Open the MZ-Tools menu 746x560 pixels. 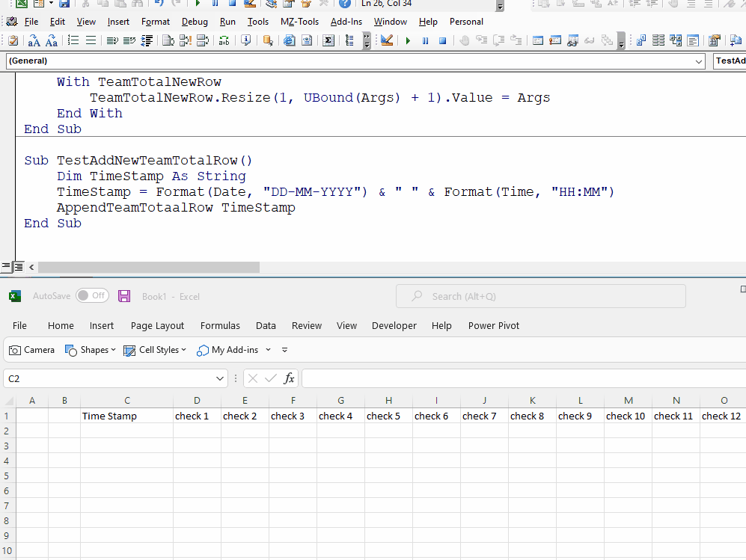click(299, 22)
